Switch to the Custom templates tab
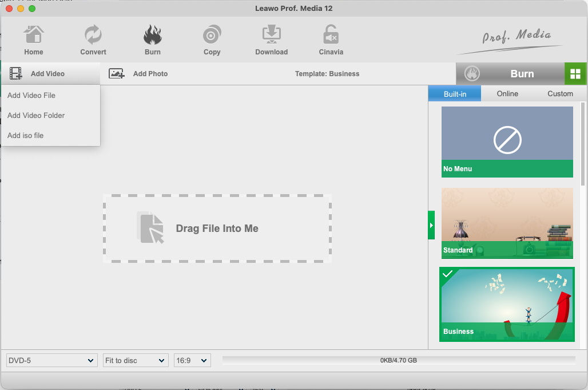588x390 pixels. click(560, 94)
